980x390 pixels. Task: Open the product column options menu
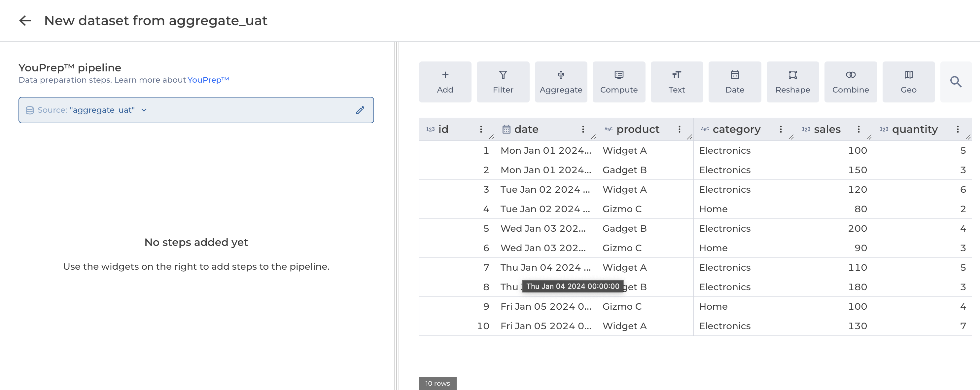click(679, 129)
